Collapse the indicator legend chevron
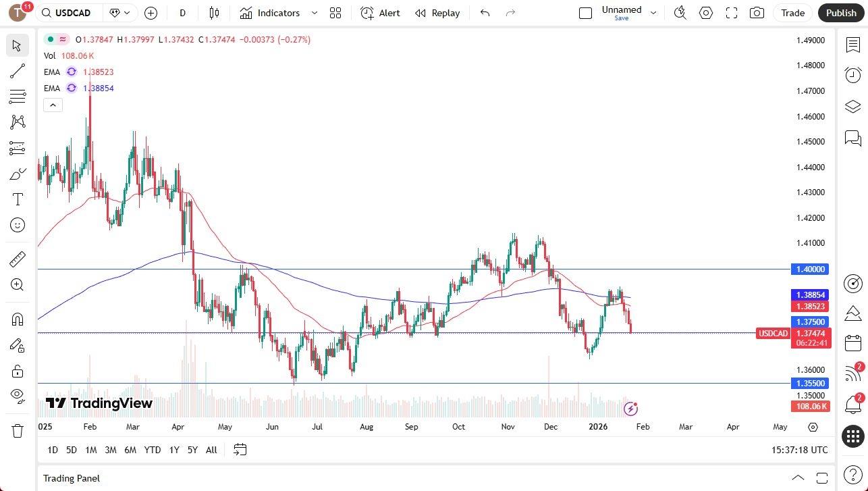 (53, 105)
